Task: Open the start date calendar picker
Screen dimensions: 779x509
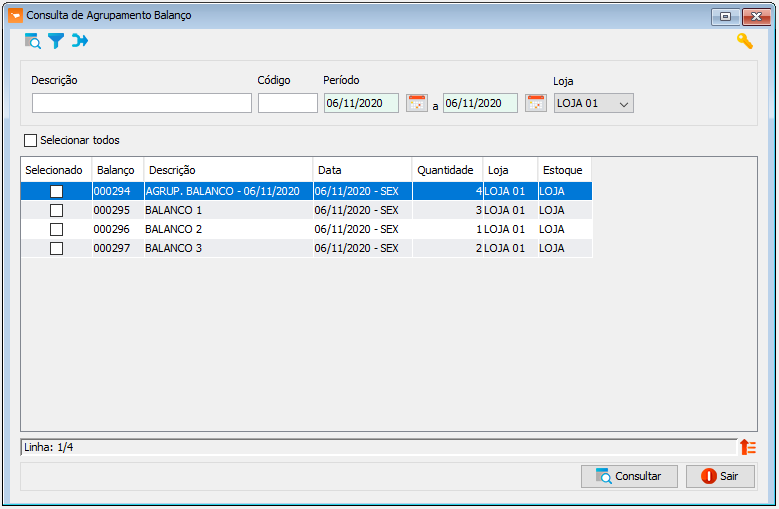Action: point(416,103)
